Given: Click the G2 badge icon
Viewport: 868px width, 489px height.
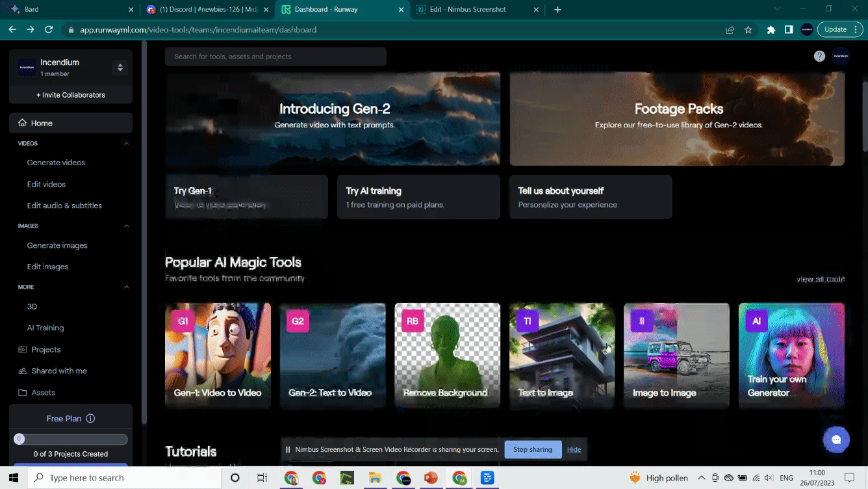Looking at the screenshot, I should click(x=298, y=321).
